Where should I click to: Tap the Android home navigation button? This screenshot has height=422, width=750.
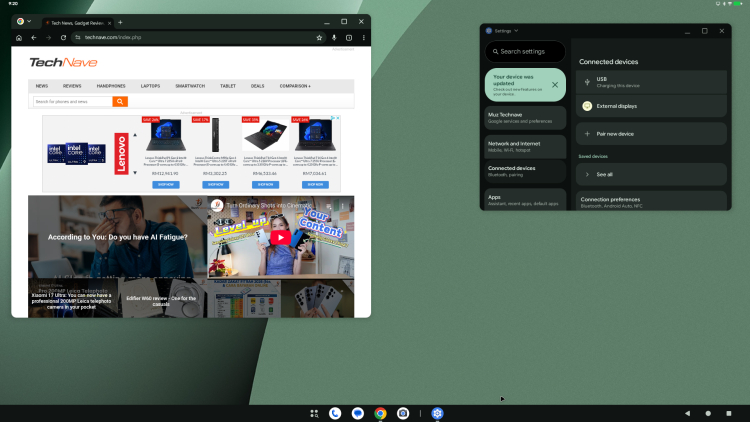708,413
